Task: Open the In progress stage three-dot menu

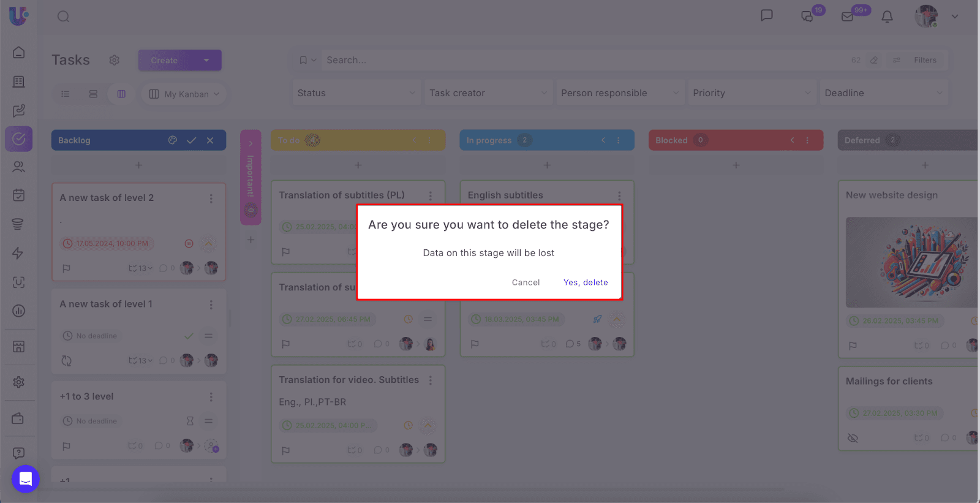Action: coord(618,140)
